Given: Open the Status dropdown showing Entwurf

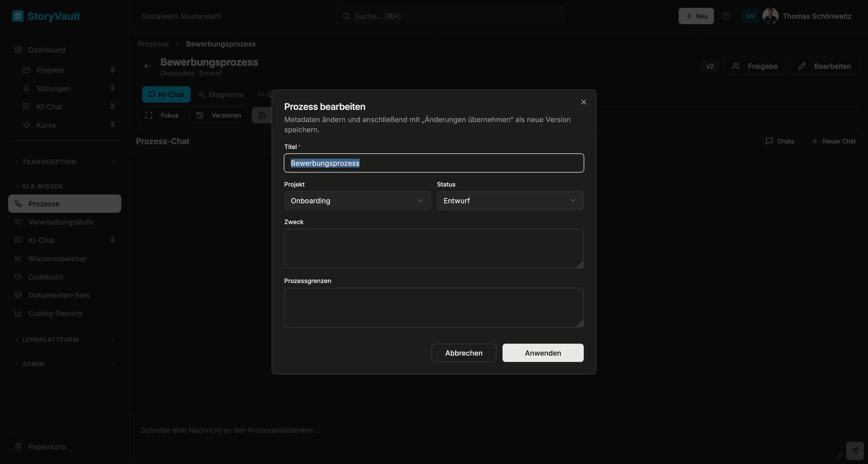Looking at the screenshot, I should (510, 201).
